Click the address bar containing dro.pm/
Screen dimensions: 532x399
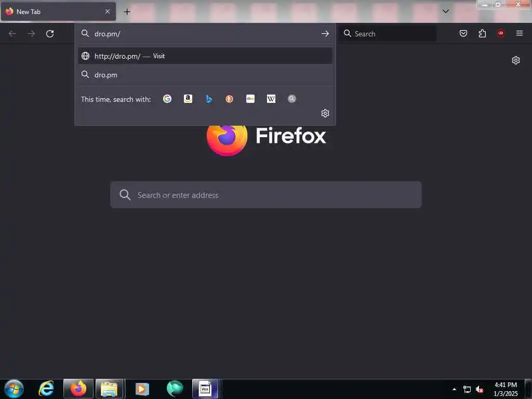[x=205, y=34]
